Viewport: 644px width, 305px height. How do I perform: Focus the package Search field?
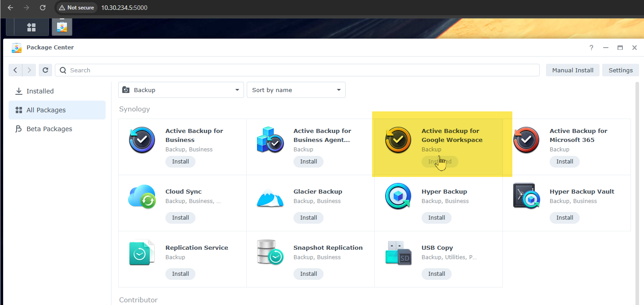click(x=297, y=70)
